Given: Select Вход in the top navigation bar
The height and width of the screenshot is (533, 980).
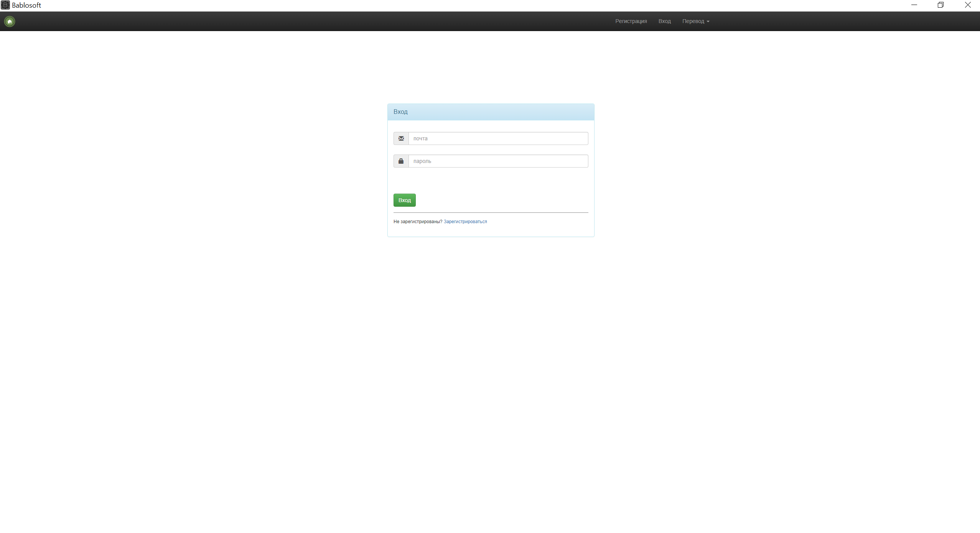Looking at the screenshot, I should tap(664, 21).
